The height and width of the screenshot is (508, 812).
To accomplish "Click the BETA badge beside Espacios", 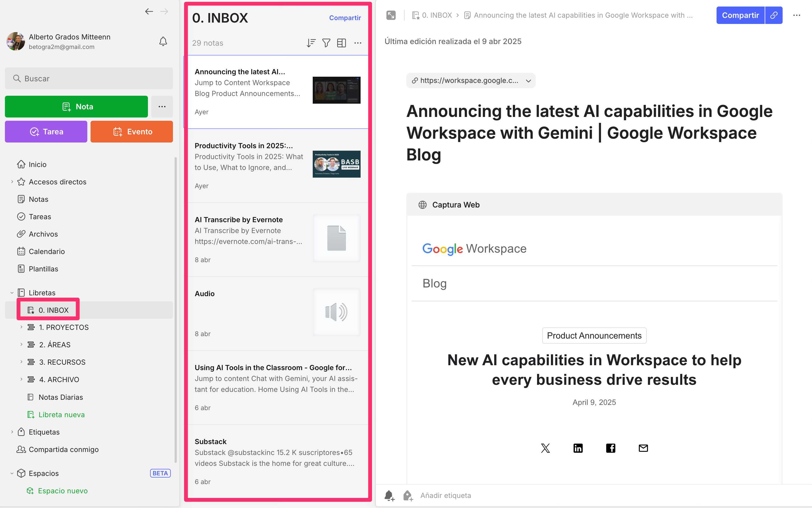I will click(x=160, y=473).
